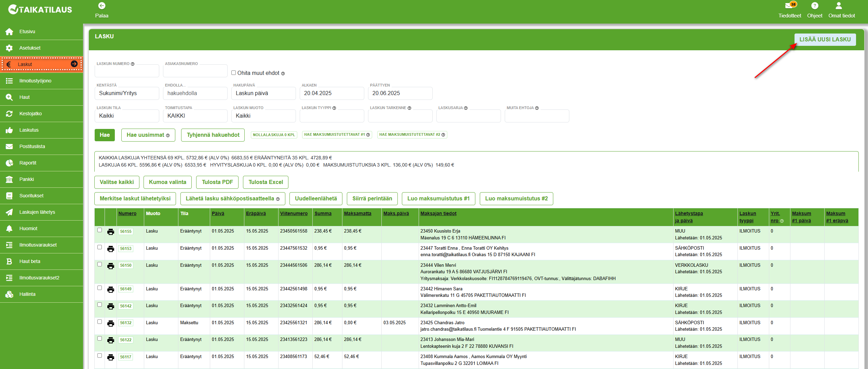Open the Omat tiedot user icon

tap(839, 6)
